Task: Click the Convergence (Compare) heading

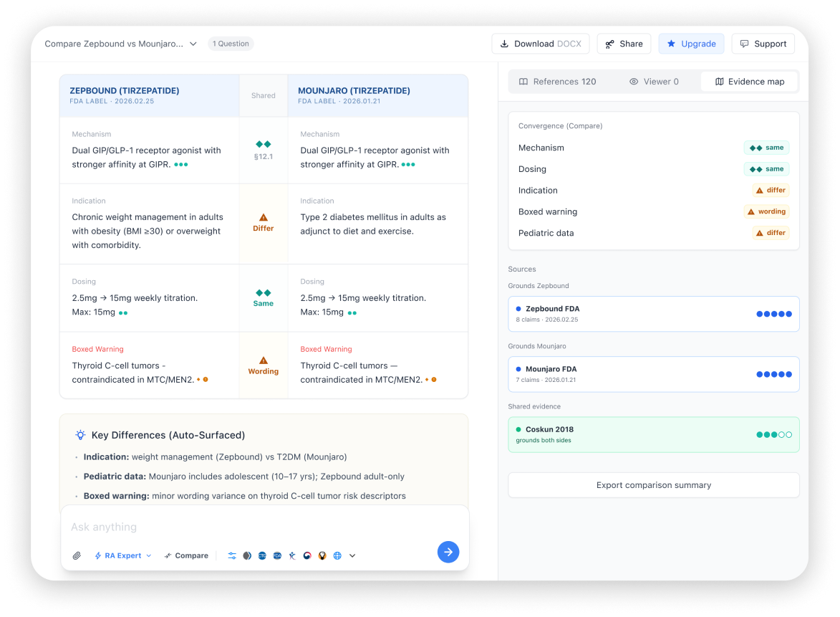Action: 560,126
